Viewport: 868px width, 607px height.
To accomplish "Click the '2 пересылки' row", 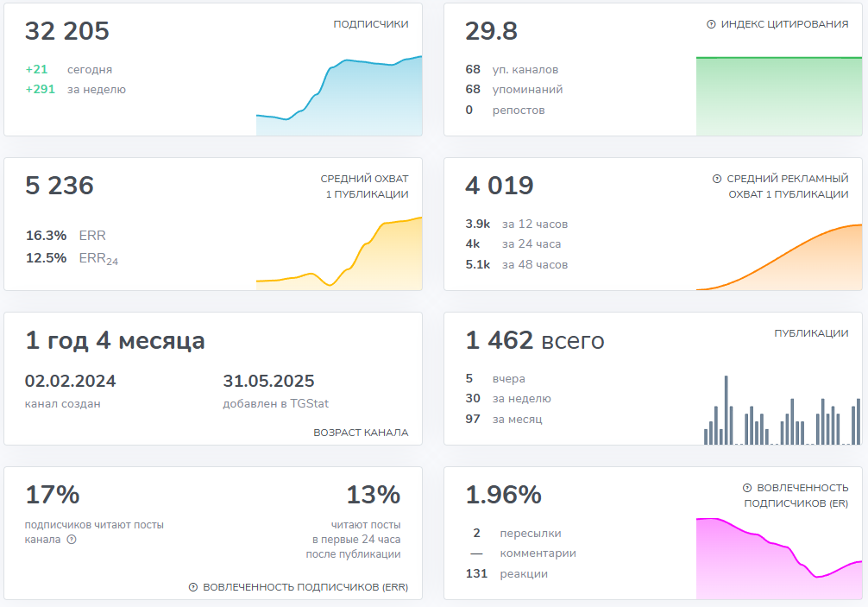I will [x=517, y=533].
